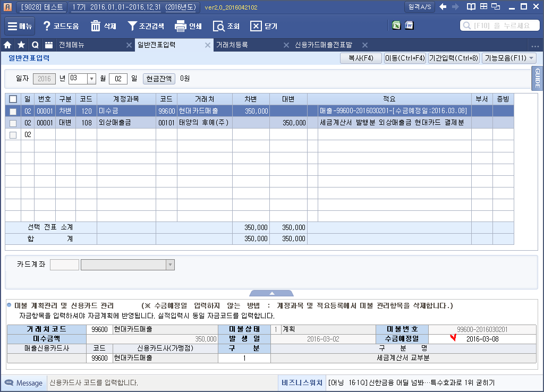The height and width of the screenshot is (392, 544).
Task: Click the day input field showing 02
Action: 118,79
